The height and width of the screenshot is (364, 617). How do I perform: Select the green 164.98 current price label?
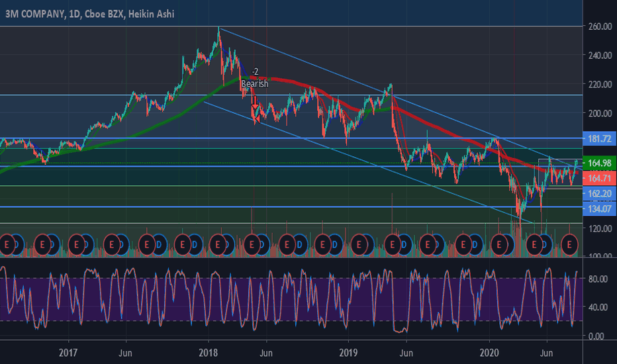[x=599, y=163]
